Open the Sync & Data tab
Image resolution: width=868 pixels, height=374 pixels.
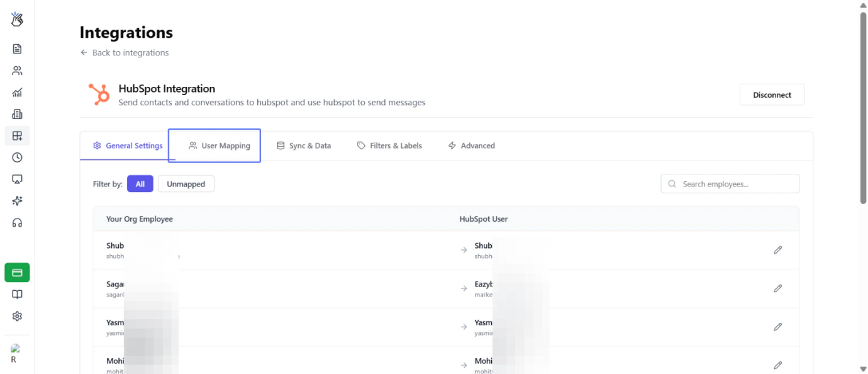tap(304, 145)
